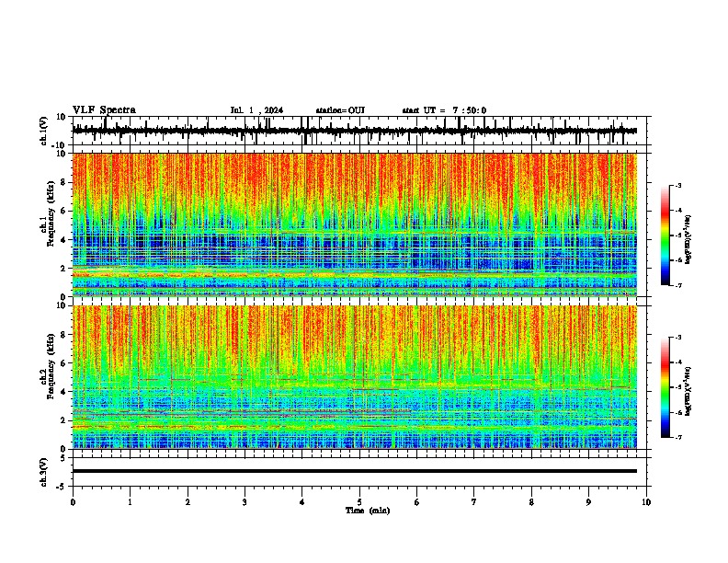This screenshot has height=563, width=728.
Task: Click time axis tick label "2"
Action: tap(188, 502)
